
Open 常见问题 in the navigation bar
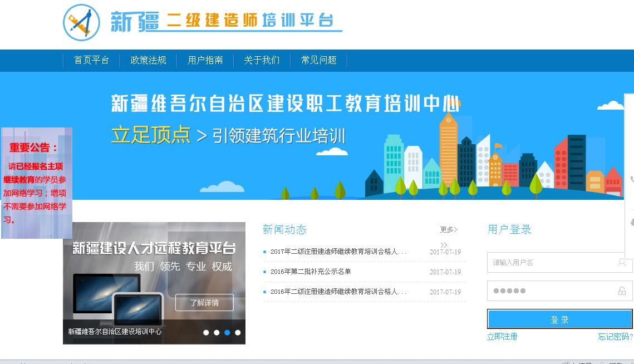click(319, 60)
